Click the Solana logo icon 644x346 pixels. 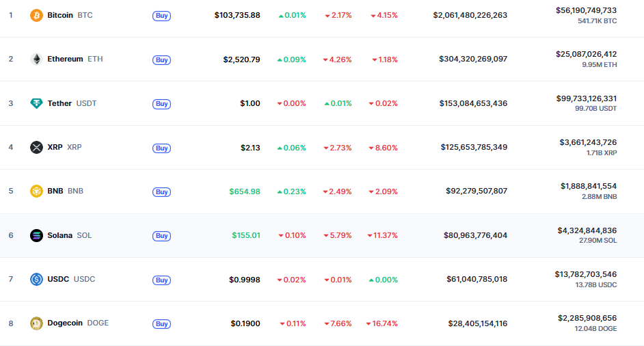[36, 235]
